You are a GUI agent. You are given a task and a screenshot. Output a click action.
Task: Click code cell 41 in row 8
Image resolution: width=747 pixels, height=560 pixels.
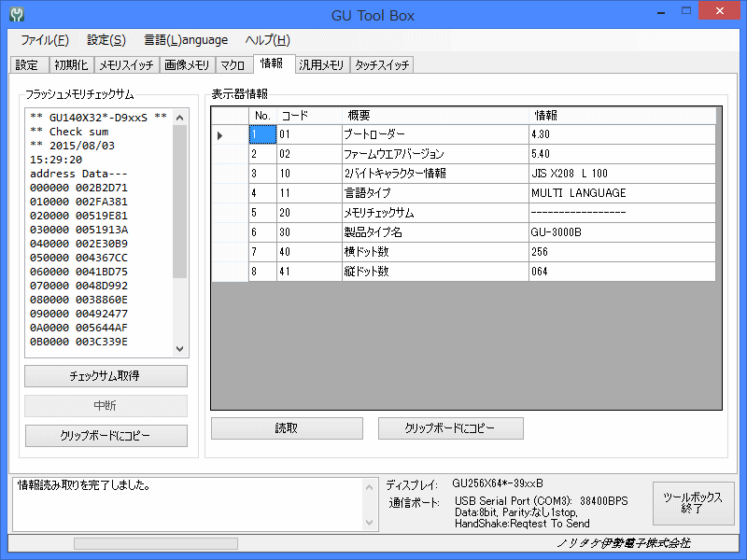[x=310, y=272]
